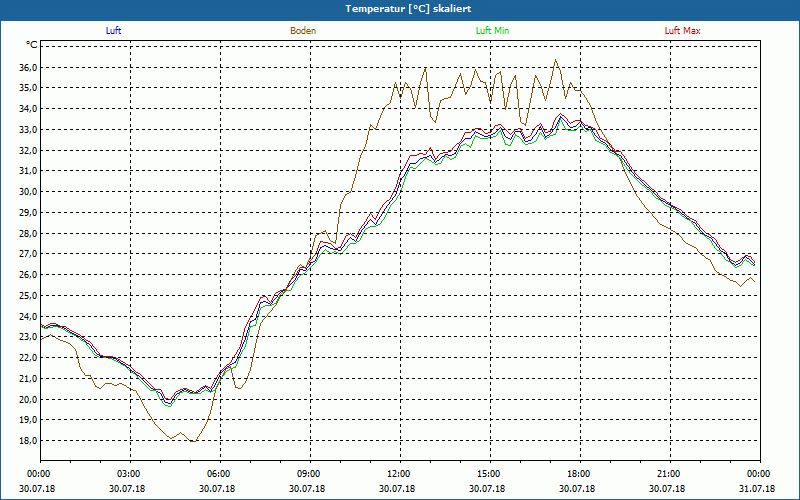
Task: Click the 03:00 time label
Action: [x=131, y=474]
